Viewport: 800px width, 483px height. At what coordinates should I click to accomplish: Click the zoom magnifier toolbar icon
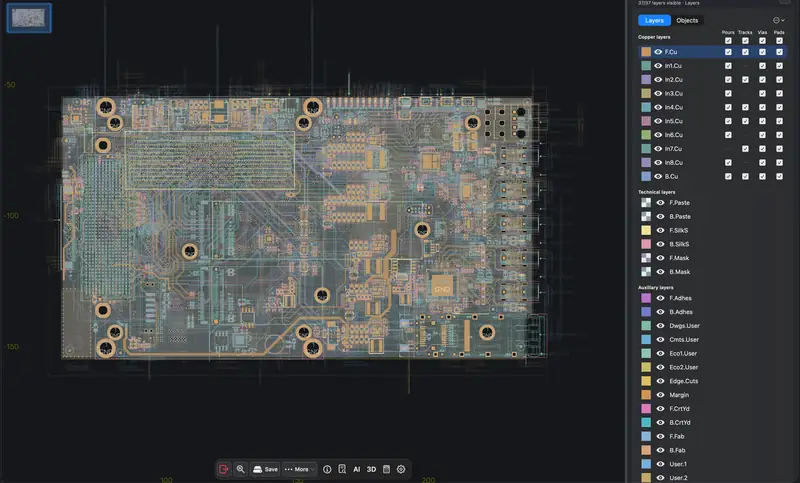tap(240, 469)
